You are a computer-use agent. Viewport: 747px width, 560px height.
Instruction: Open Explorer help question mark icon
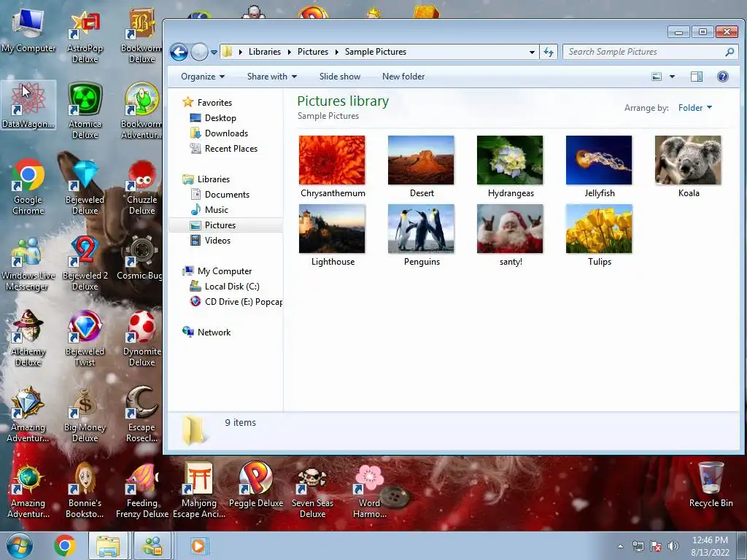(x=723, y=77)
